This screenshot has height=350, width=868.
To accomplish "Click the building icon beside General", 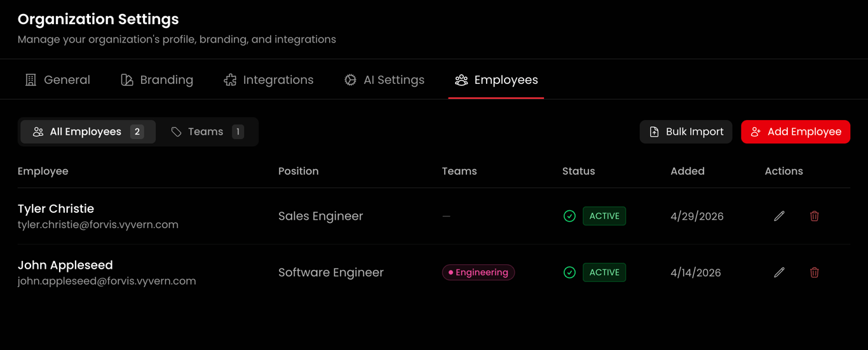I will (x=31, y=80).
